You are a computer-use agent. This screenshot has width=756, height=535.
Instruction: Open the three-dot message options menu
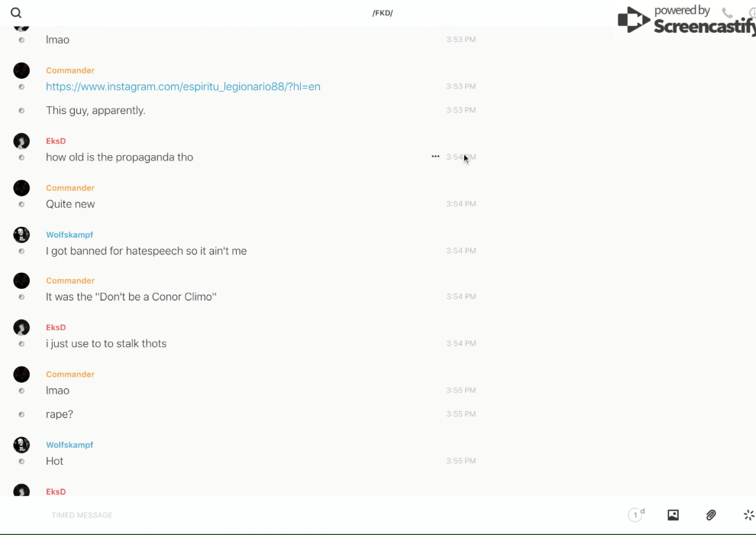coord(435,157)
